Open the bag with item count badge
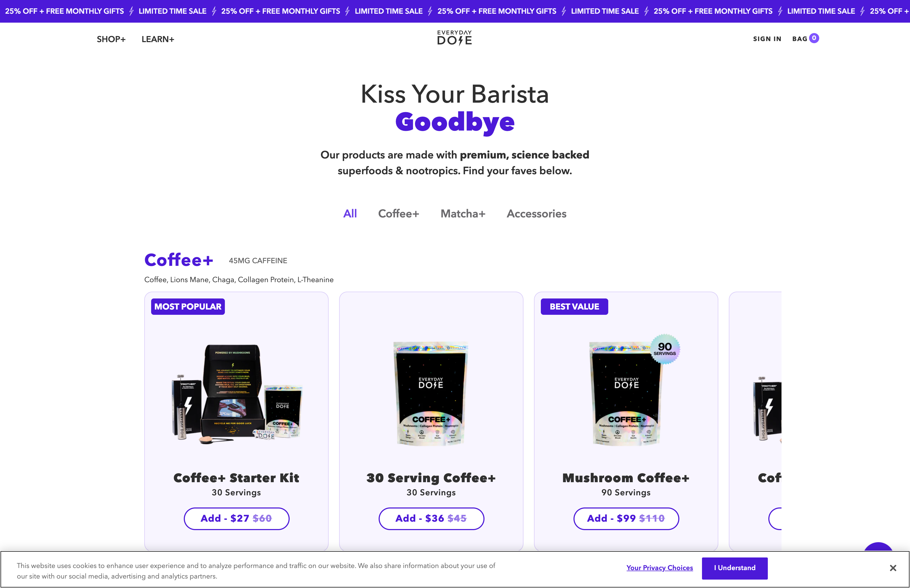 click(805, 39)
